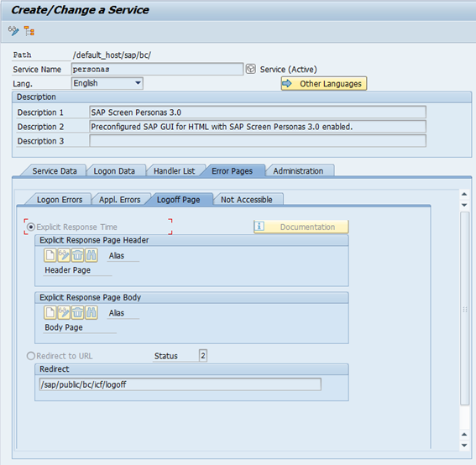Screen dimensions: 476x465
Task: Search Header Page with binoculars icon
Action: tap(91, 255)
